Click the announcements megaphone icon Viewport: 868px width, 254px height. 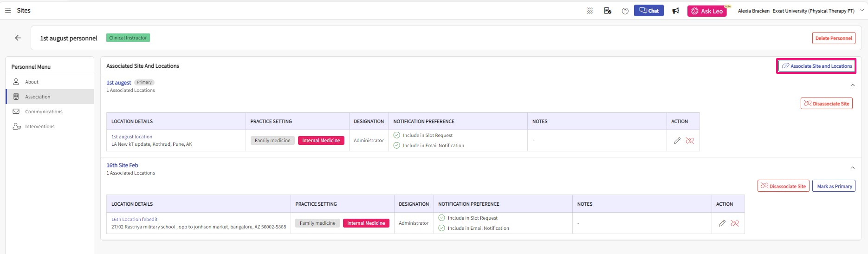(675, 11)
